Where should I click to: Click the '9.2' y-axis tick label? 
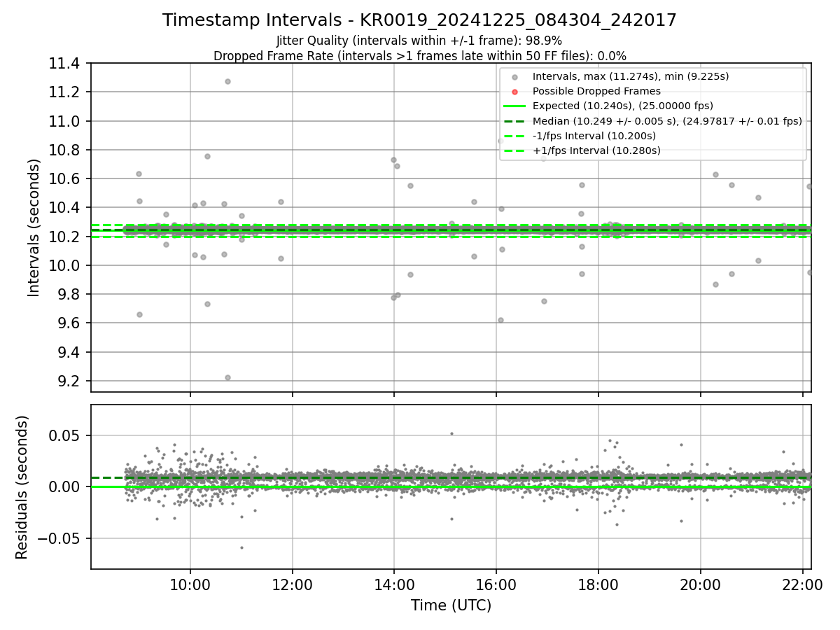pos(70,381)
